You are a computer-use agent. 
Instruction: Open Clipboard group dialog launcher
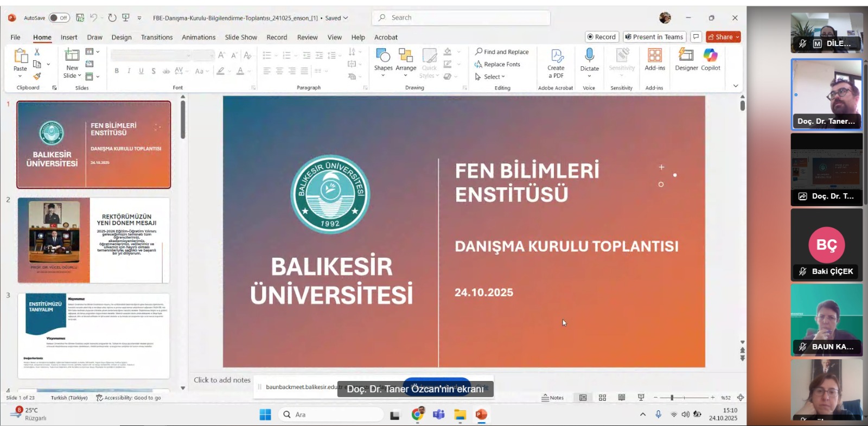pos(54,87)
